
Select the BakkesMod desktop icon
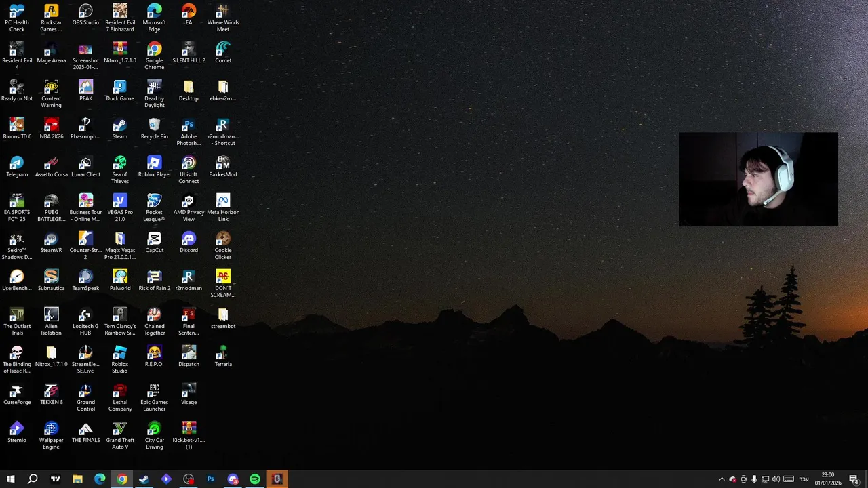point(223,167)
